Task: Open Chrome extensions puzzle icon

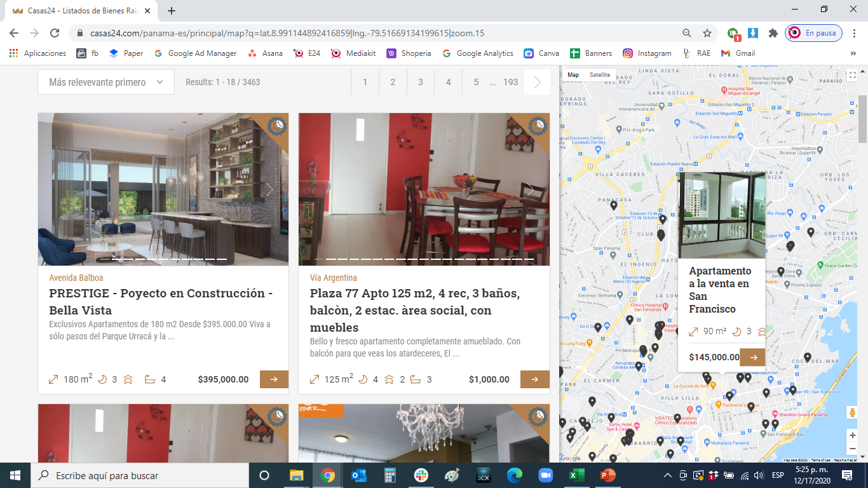Action: [x=773, y=33]
